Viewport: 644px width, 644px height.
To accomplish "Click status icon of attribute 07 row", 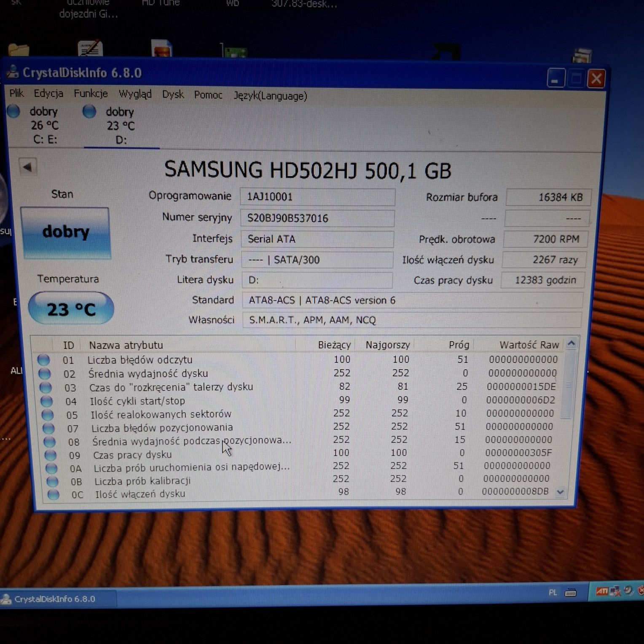I will click(49, 428).
